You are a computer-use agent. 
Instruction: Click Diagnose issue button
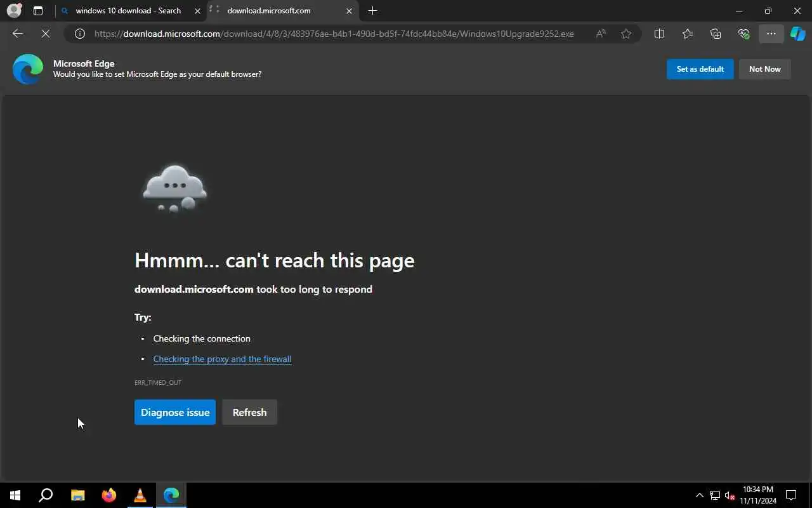pyautogui.click(x=175, y=412)
